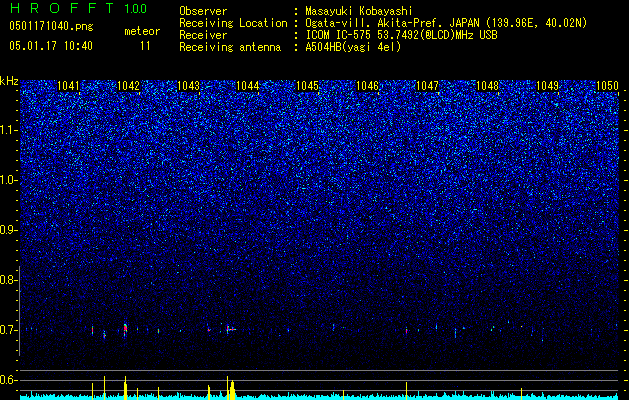The width and height of the screenshot is (629, 400).
Task: Click the Observer name Masayuki Kobayashi
Action: tap(359, 12)
